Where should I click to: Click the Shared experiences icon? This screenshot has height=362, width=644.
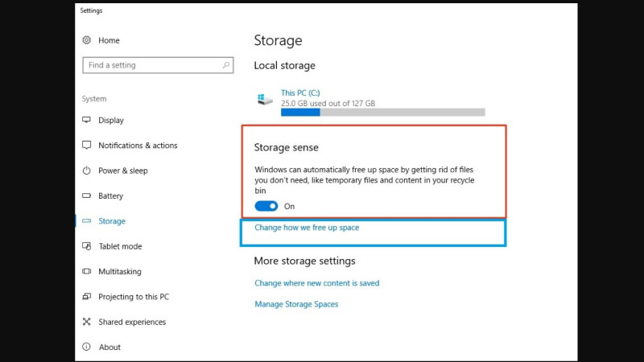pyautogui.click(x=87, y=322)
